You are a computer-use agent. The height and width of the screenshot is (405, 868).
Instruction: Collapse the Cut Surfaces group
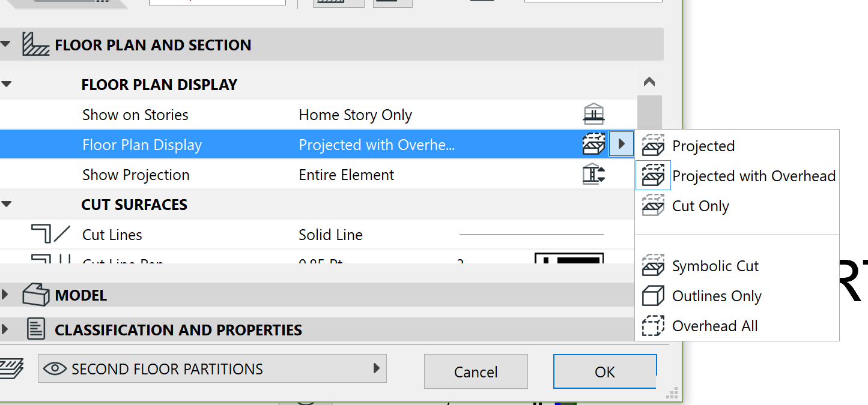click(6, 204)
